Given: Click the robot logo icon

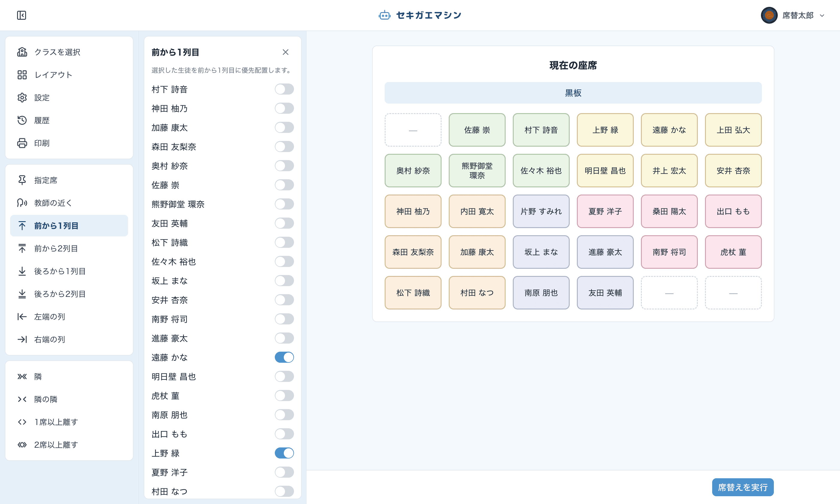Looking at the screenshot, I should 384,15.
